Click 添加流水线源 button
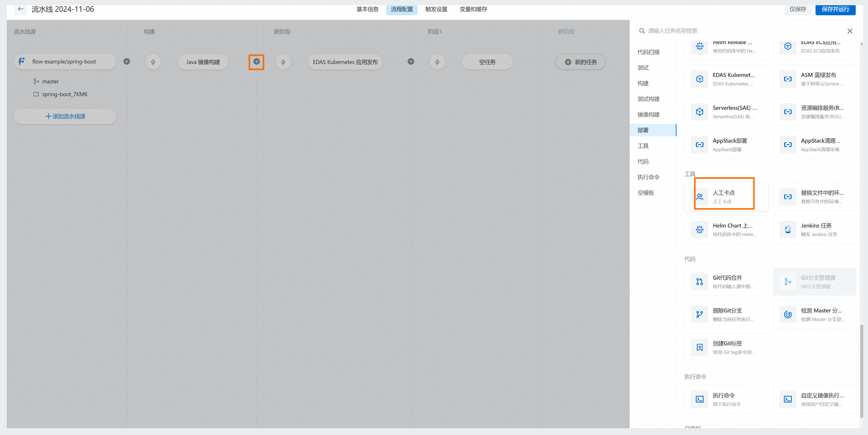868x435 pixels. click(65, 116)
